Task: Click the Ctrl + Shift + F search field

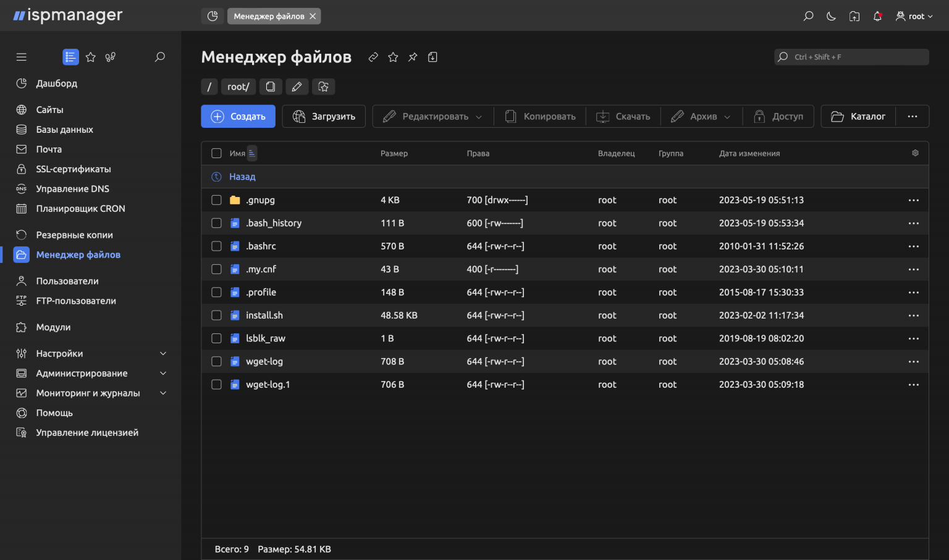Action: pyautogui.click(x=851, y=56)
